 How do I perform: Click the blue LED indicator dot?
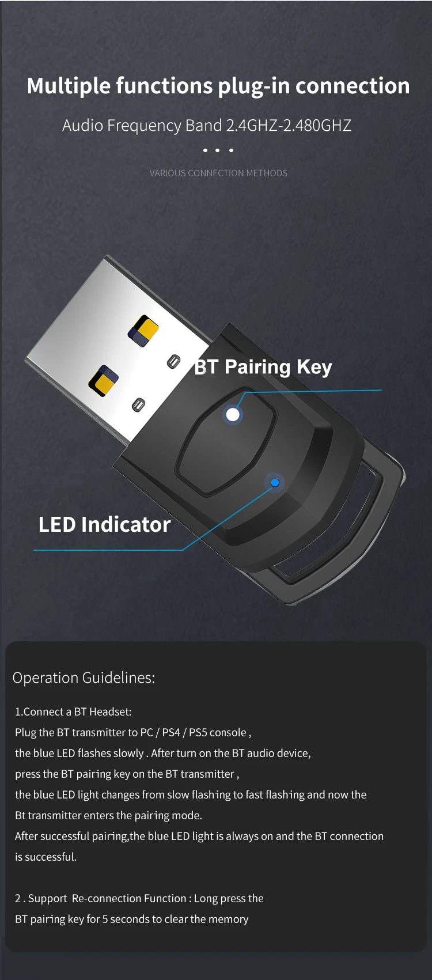coord(275,483)
